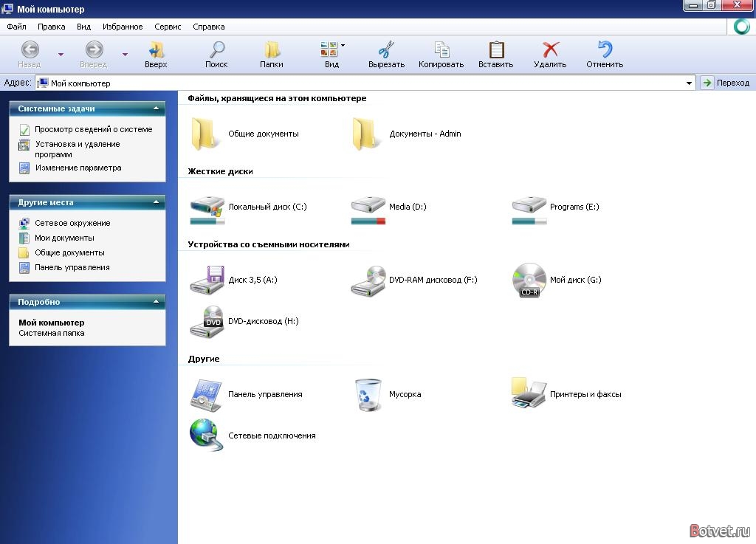Click the Media (D:) usage bar
The image size is (756, 544).
coord(368,221)
